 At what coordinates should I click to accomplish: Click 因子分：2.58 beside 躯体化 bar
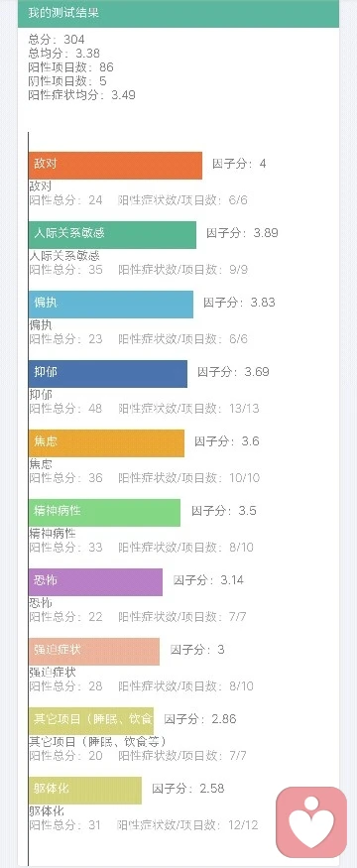coord(188,789)
